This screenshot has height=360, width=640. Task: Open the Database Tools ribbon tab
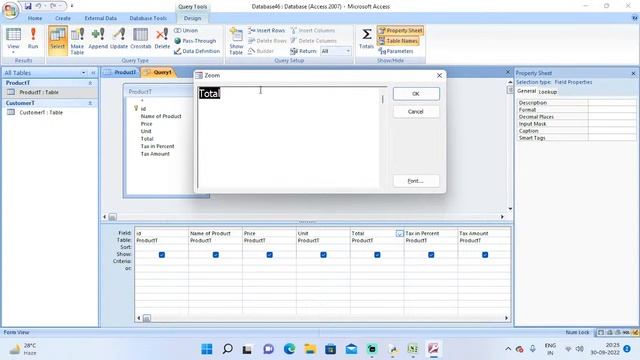[x=148, y=18]
